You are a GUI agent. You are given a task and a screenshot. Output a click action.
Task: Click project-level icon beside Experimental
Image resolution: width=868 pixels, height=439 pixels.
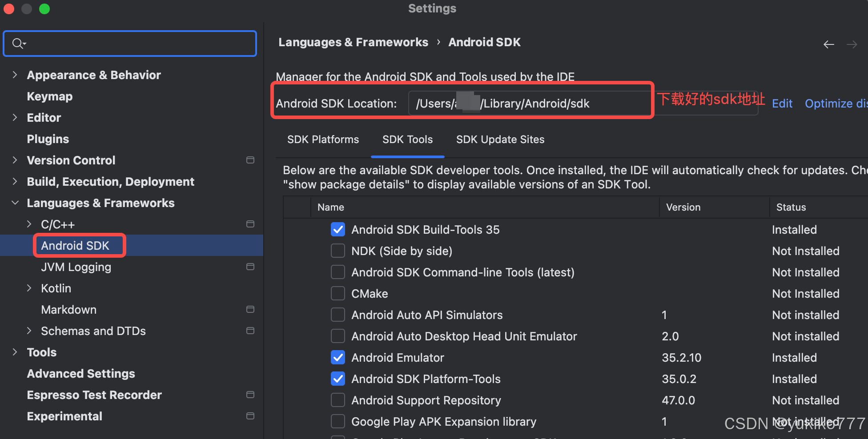click(250, 416)
